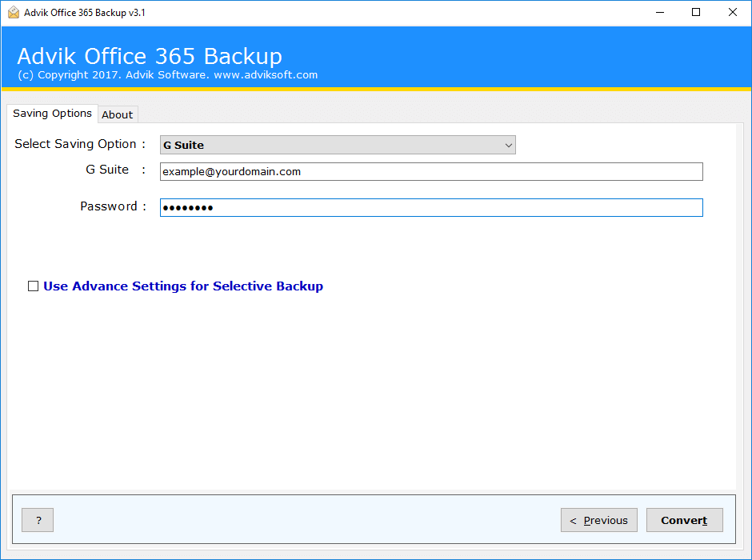The image size is (752, 560).
Task: Go back with the Previous button
Action: pos(599,520)
